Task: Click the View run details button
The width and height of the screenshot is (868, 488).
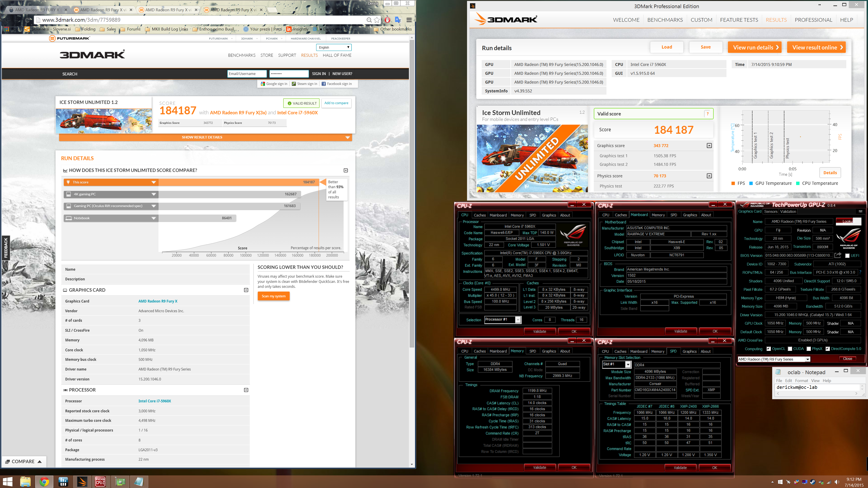Action: [x=755, y=47]
